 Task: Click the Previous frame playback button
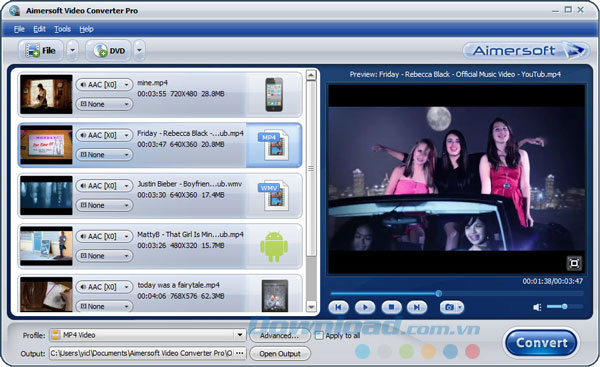[338, 307]
